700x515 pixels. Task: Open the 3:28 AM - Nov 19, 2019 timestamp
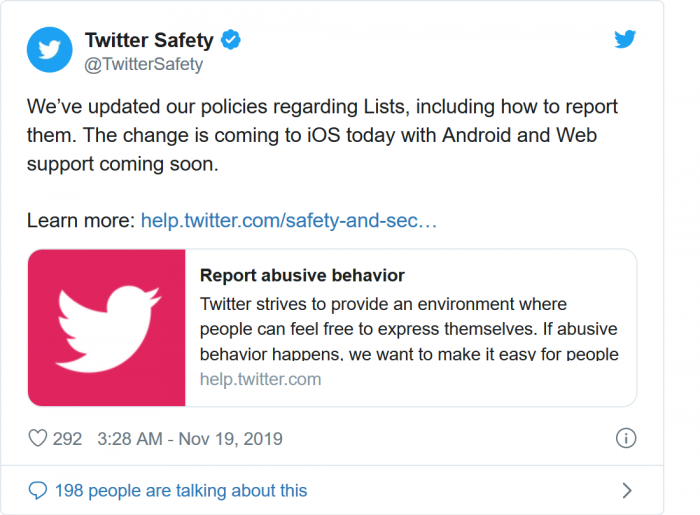(x=190, y=438)
